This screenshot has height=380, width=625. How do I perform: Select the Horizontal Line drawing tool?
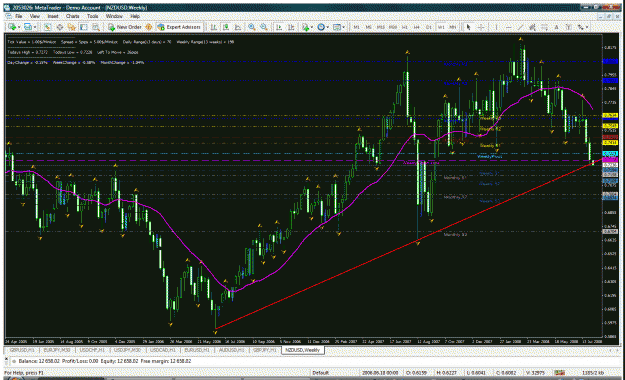click(509, 27)
